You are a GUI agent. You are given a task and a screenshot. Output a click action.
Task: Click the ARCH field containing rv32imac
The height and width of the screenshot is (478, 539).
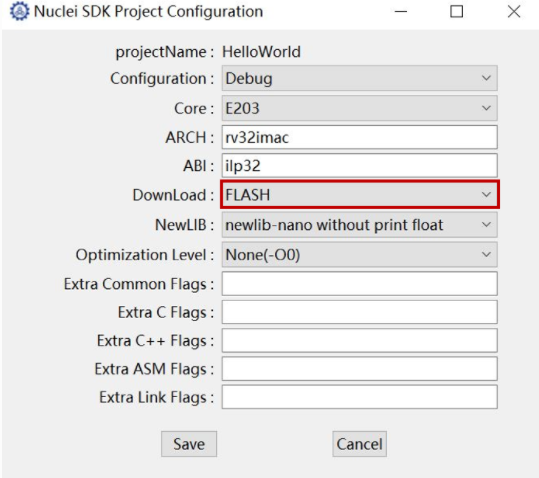pyautogui.click(x=360, y=137)
